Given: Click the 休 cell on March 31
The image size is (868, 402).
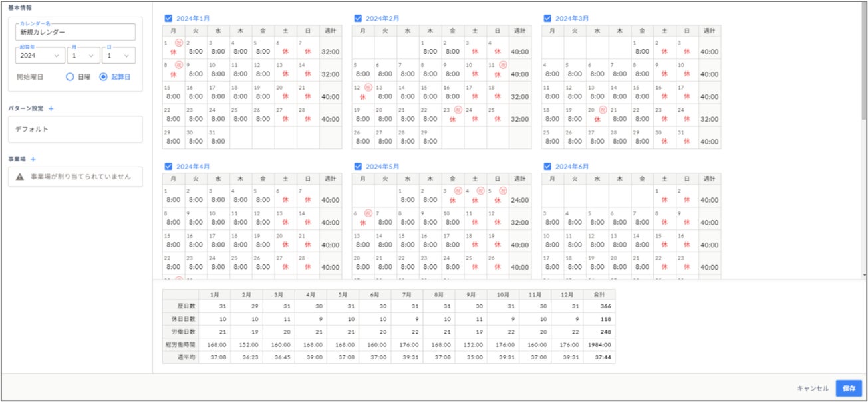Looking at the screenshot, I should click(x=687, y=138).
